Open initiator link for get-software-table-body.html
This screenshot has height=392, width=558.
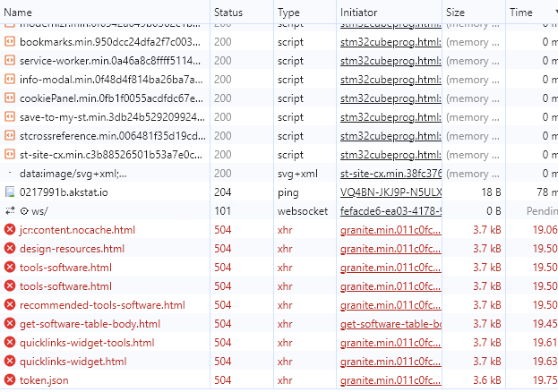tap(391, 324)
